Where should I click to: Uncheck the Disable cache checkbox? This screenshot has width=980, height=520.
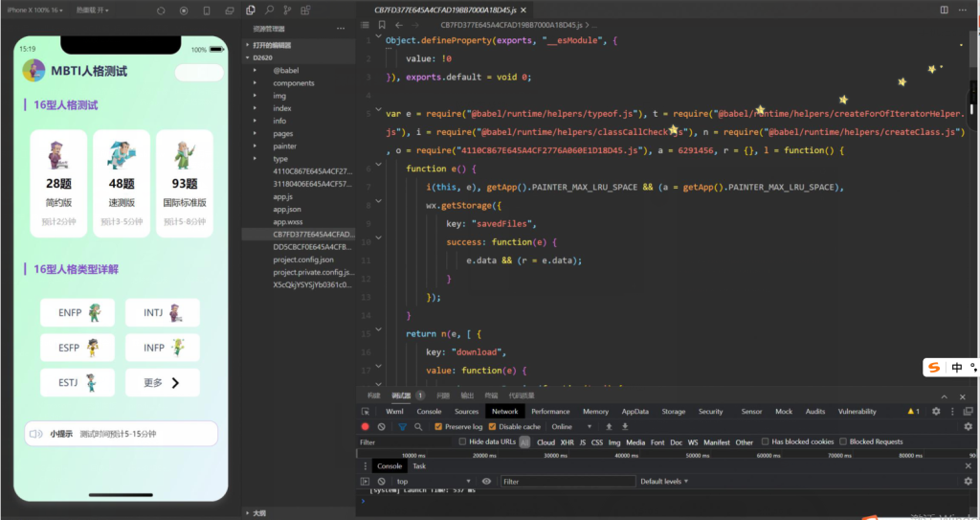click(x=492, y=426)
